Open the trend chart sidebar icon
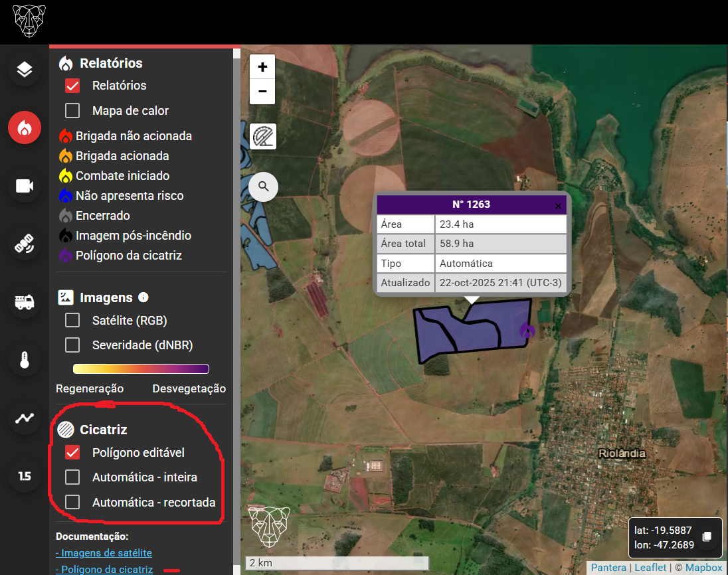The image size is (728, 575). (x=25, y=418)
